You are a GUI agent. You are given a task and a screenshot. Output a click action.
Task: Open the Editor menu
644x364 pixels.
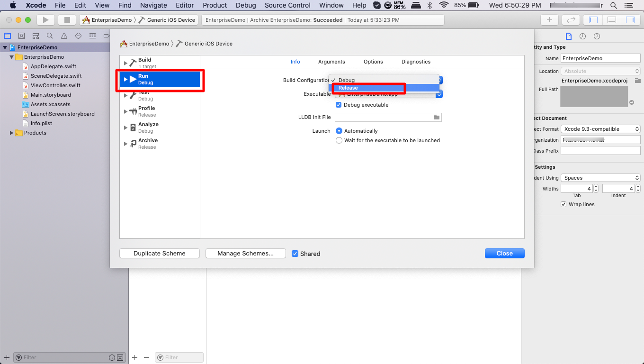click(185, 5)
